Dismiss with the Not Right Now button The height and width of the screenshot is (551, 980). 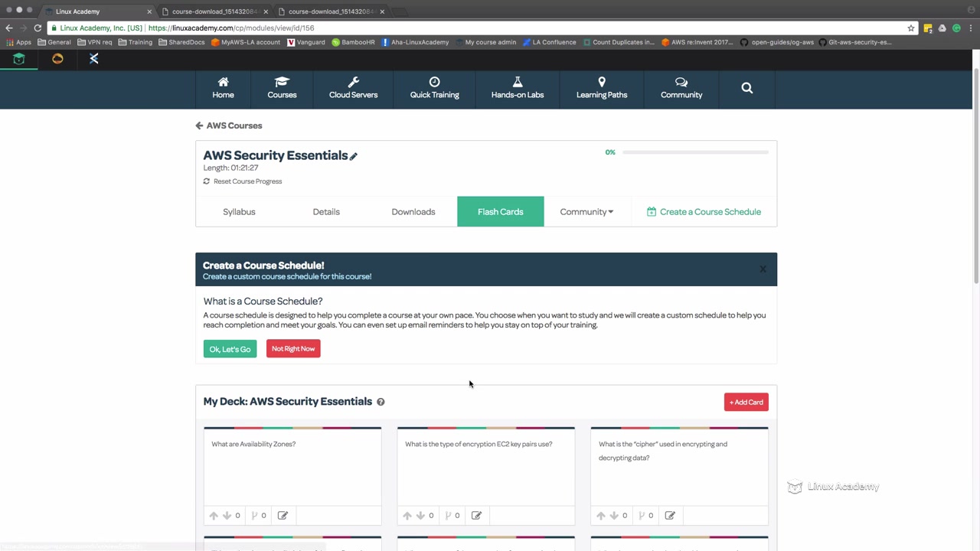click(293, 349)
